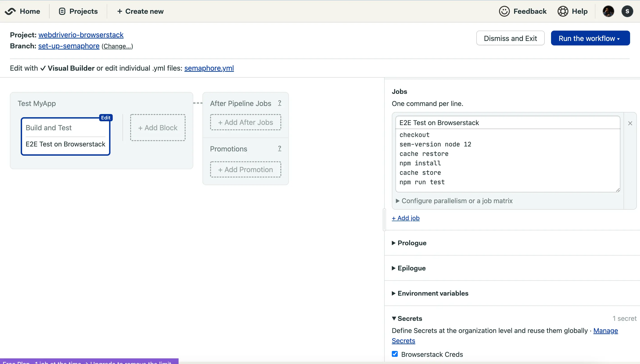Open the Projects page

coord(78,11)
